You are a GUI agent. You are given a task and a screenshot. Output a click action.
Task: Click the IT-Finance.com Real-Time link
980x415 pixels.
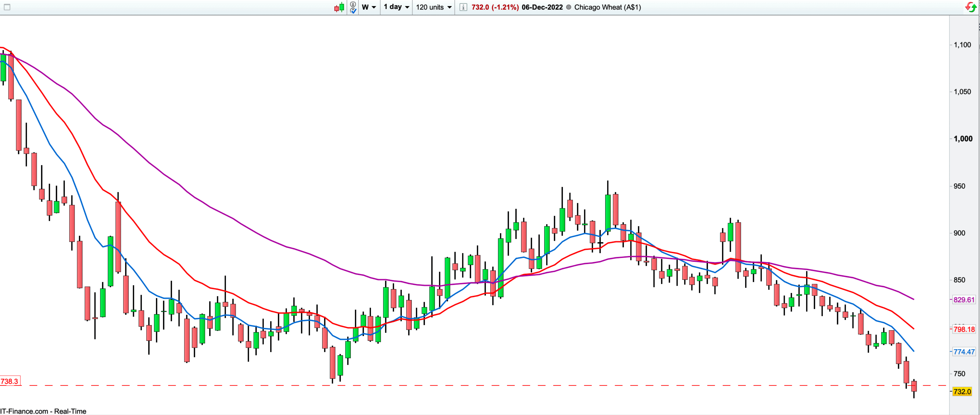click(x=43, y=411)
